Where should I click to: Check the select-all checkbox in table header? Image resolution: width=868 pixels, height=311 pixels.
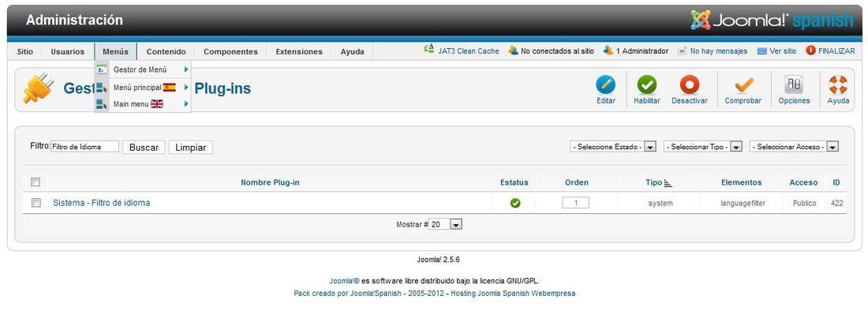point(36,182)
